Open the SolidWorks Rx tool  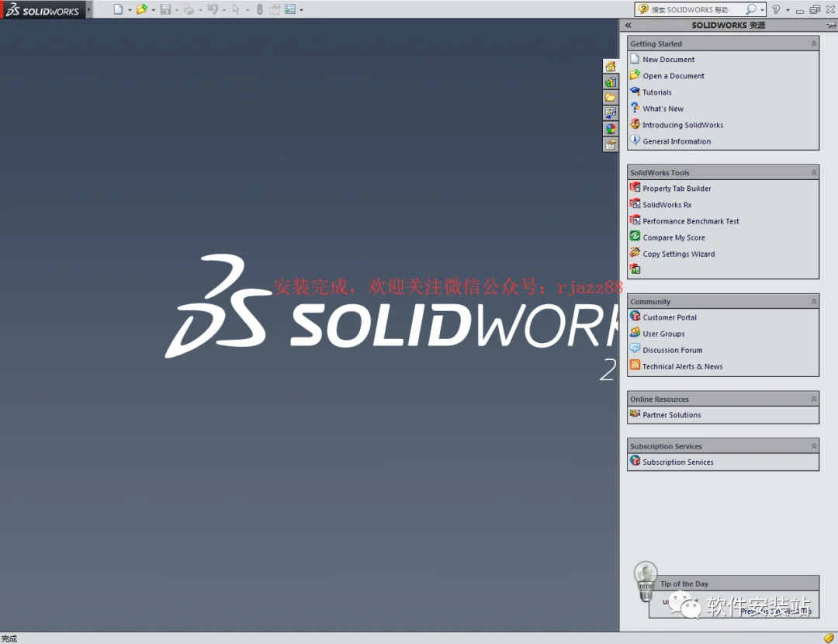[667, 205]
